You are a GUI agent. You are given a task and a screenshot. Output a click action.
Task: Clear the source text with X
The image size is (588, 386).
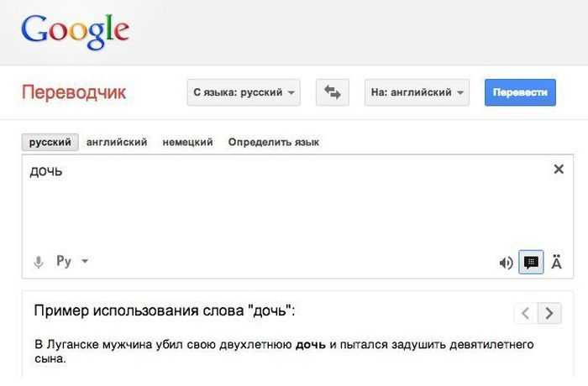tap(559, 169)
